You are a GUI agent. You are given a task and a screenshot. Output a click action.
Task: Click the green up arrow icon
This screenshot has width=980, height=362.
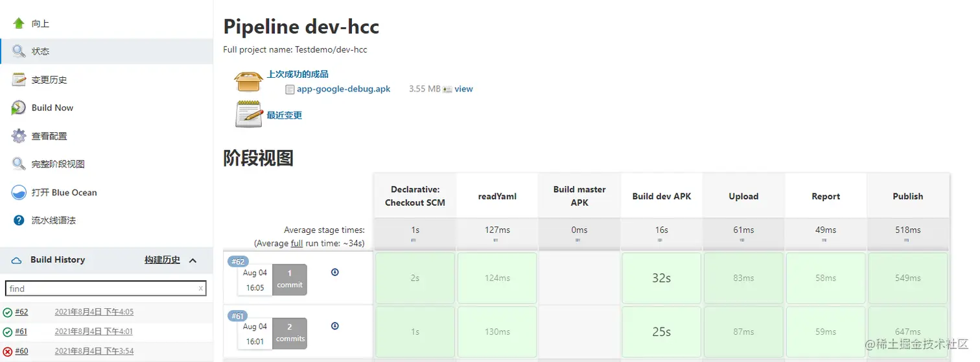click(19, 23)
